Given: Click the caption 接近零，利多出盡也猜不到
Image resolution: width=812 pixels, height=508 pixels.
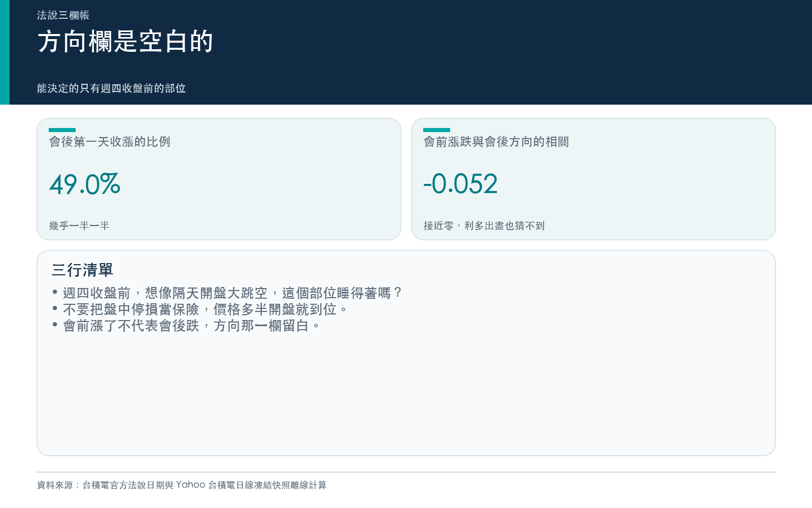Looking at the screenshot, I should pos(484,226).
